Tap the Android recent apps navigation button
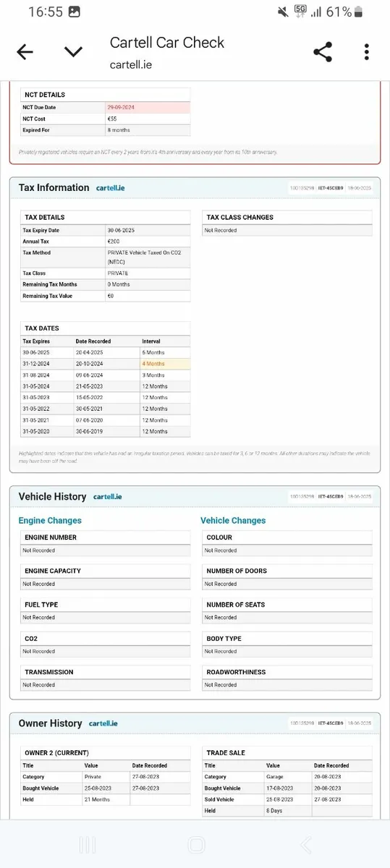This screenshot has width=390, height=868. (x=88, y=844)
